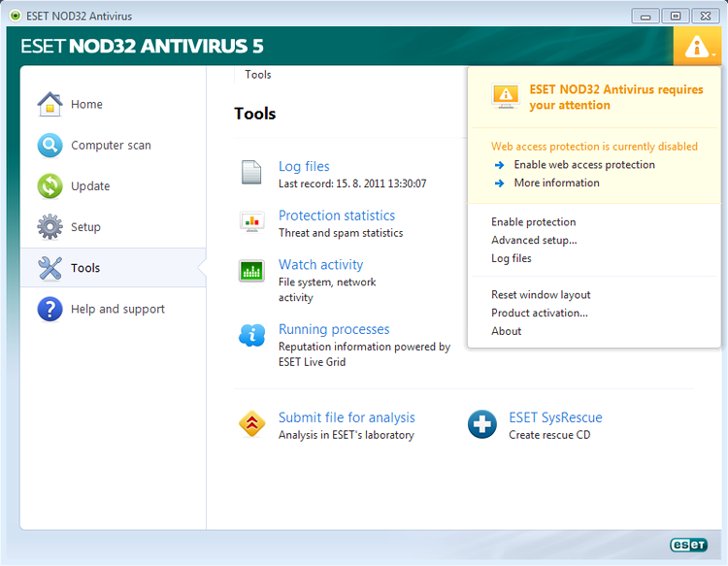Choose Enable protection from the menu
Viewport: 728px width, 566px height.
click(x=534, y=222)
